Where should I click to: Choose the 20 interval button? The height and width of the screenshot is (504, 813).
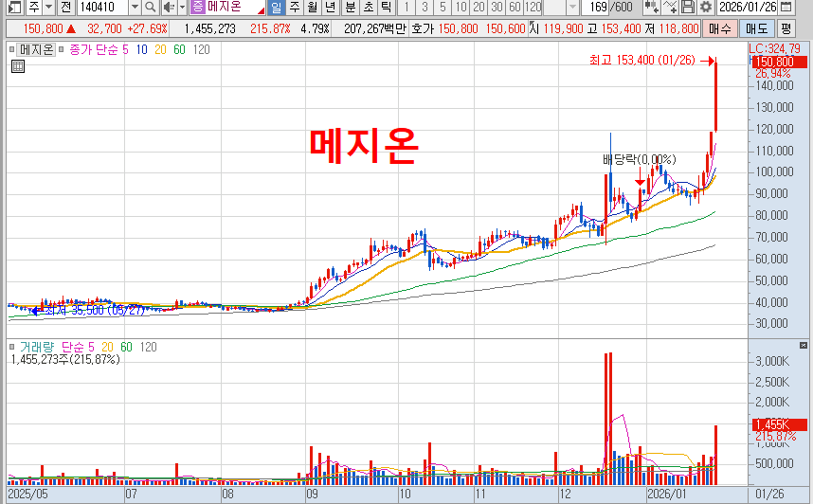click(x=479, y=8)
